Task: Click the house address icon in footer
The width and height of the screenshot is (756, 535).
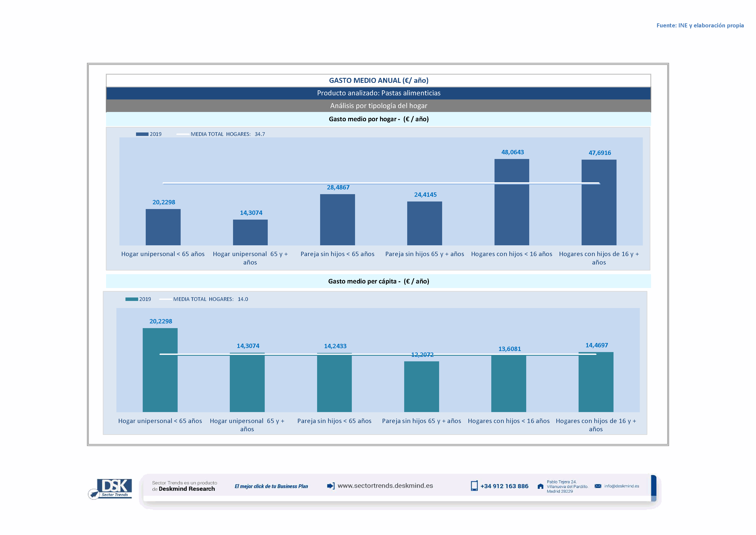Action: 540,486
